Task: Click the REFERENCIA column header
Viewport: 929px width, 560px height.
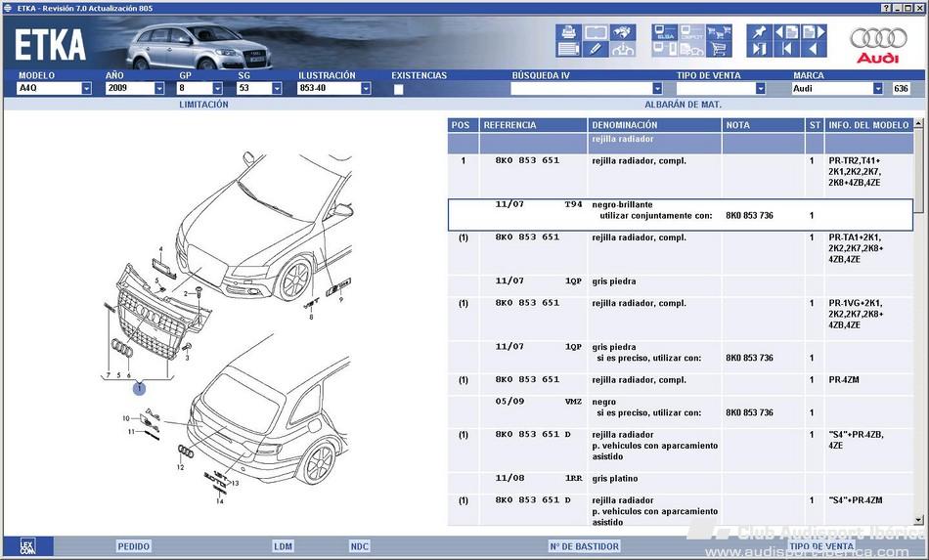Action: pyautogui.click(x=533, y=125)
